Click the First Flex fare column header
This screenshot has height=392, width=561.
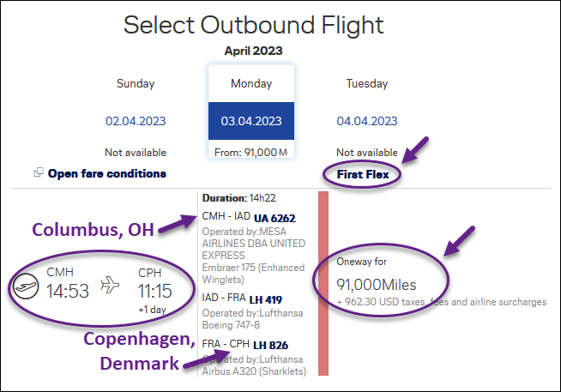[x=363, y=174]
